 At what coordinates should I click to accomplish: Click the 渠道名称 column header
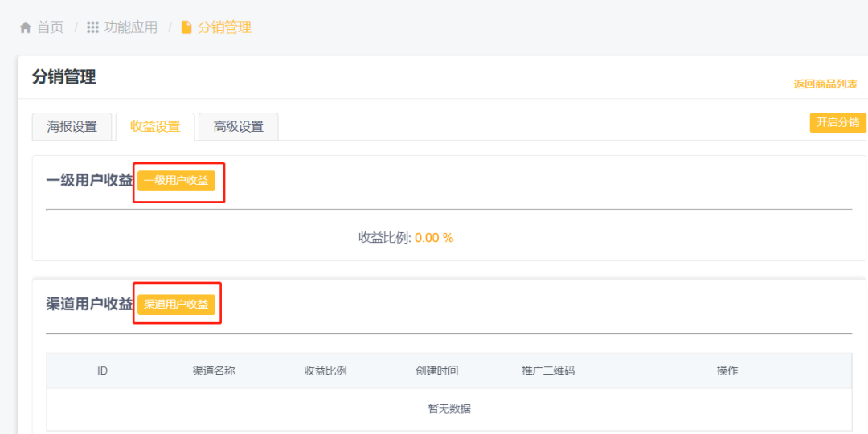(x=214, y=371)
